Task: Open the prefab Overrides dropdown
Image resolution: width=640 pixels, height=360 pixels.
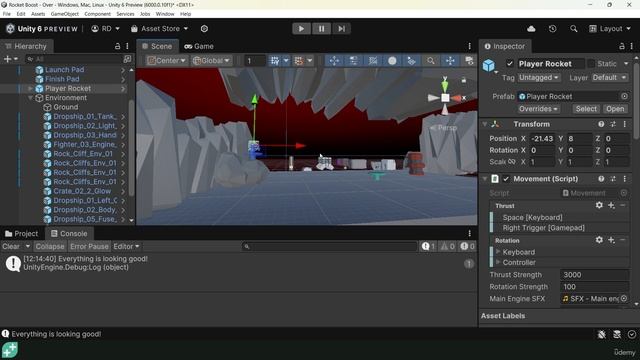Action: (x=538, y=109)
